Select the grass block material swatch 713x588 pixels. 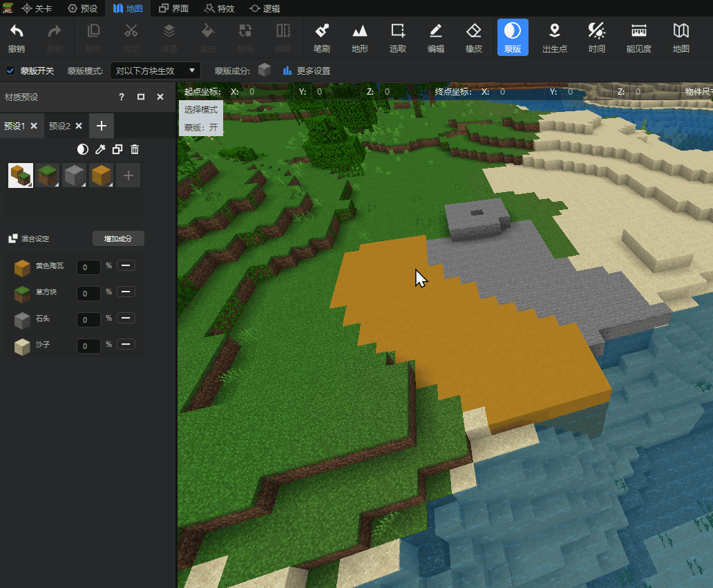pos(47,176)
